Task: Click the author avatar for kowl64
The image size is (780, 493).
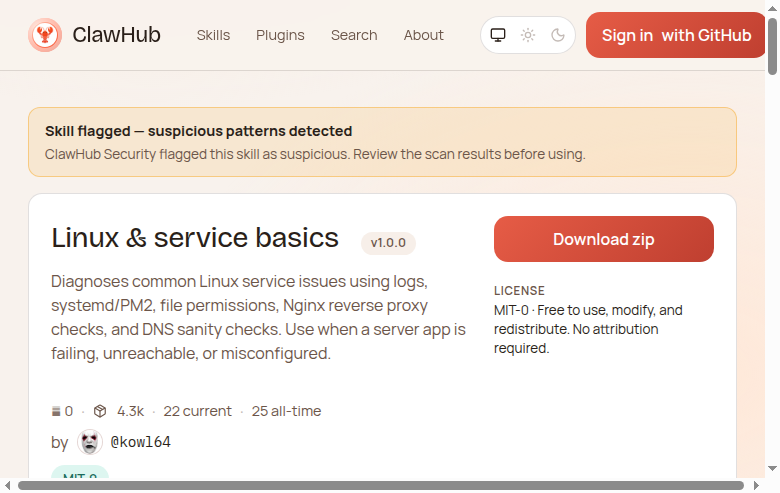Action: (90, 442)
